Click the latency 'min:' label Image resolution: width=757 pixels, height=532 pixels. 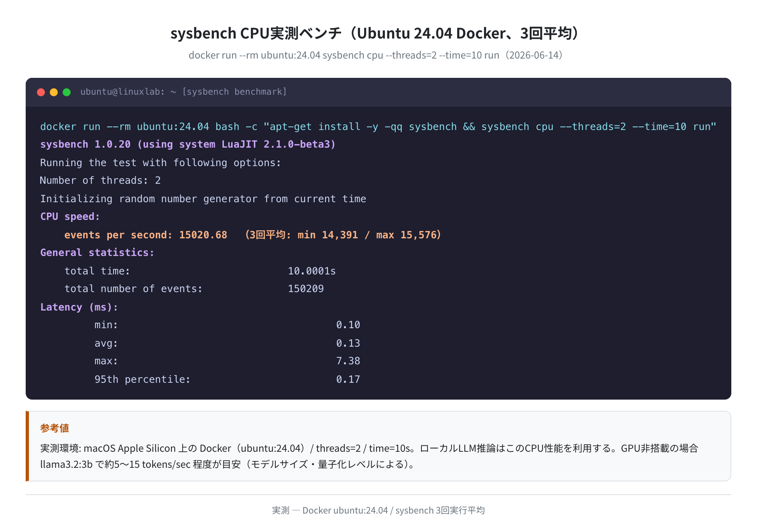[x=106, y=325]
